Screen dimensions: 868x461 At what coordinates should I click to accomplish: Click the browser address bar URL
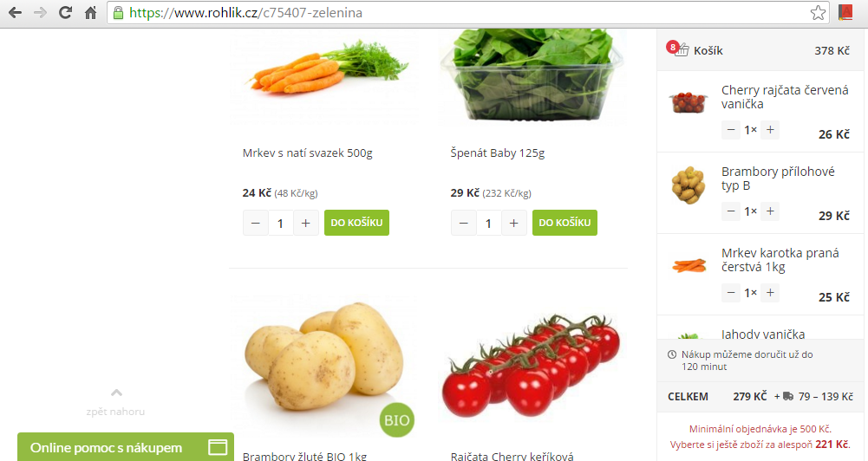[x=246, y=13]
